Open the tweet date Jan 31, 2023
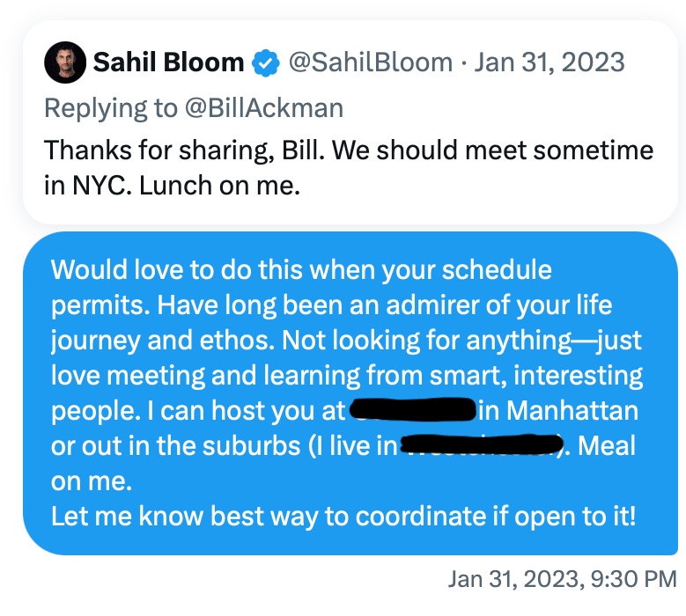 (x=549, y=62)
